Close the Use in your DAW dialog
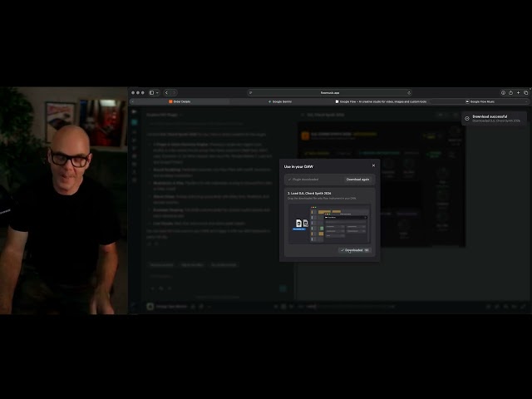 (373, 165)
